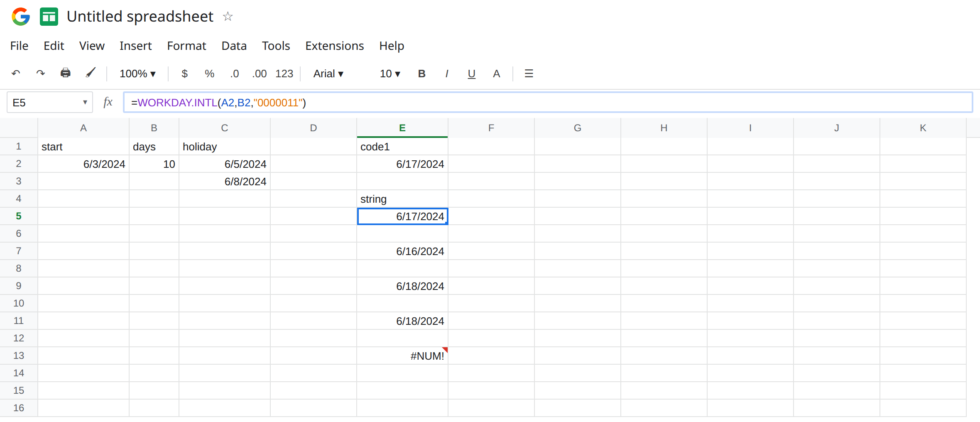Select cell containing 6/16/2024

click(x=402, y=251)
